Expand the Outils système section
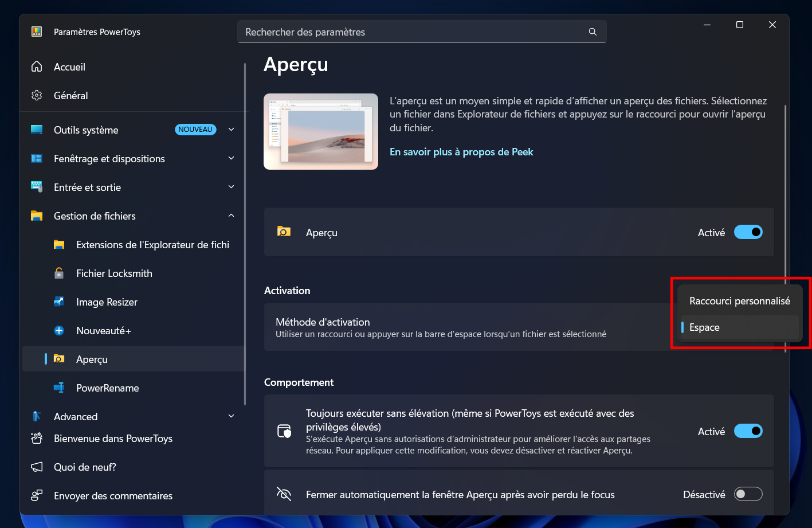This screenshot has width=812, height=528. pyautogui.click(x=232, y=130)
